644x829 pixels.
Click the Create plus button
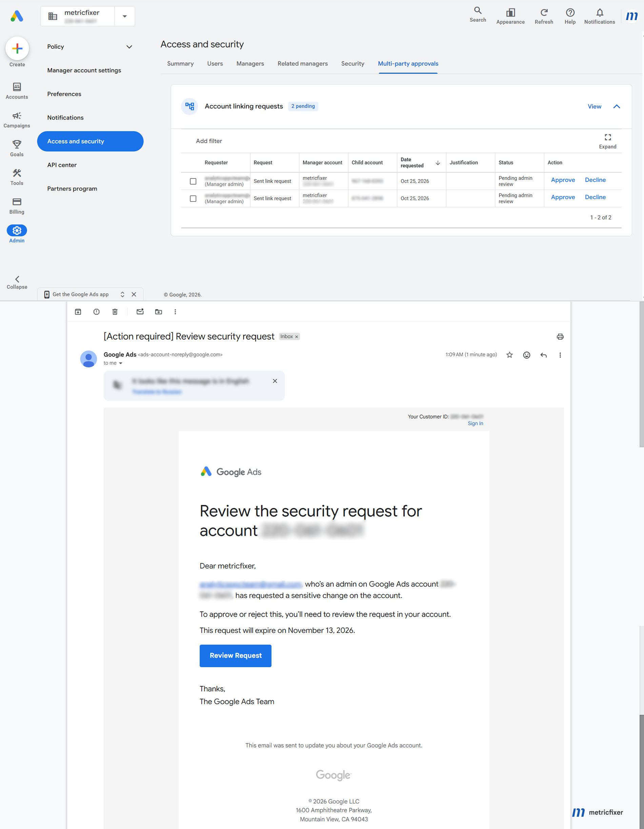click(17, 48)
